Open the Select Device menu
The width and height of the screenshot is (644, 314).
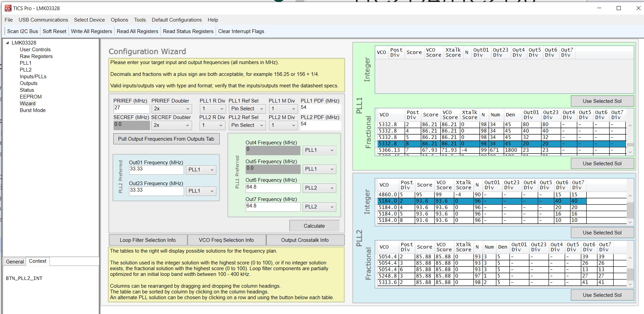[x=89, y=20]
